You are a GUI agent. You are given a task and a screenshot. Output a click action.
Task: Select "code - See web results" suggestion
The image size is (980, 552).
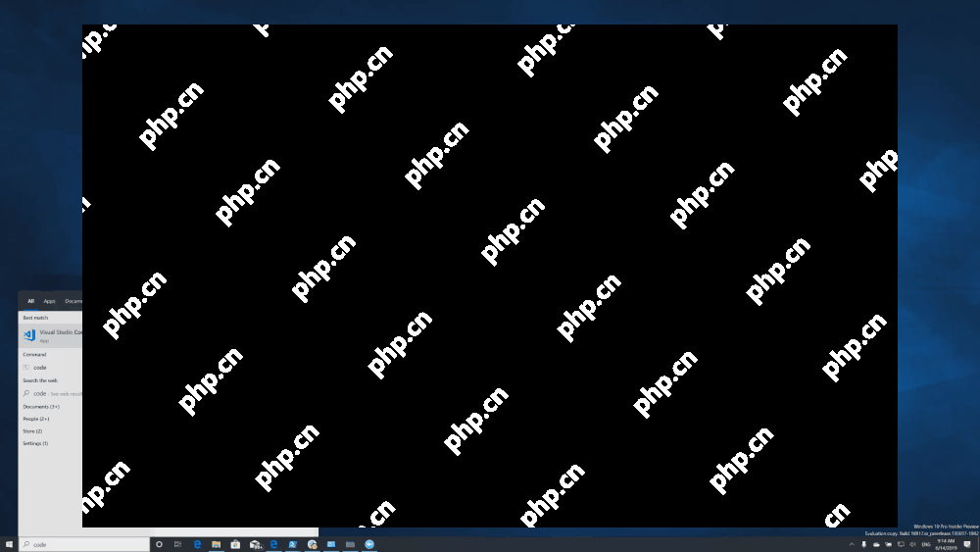click(51, 394)
